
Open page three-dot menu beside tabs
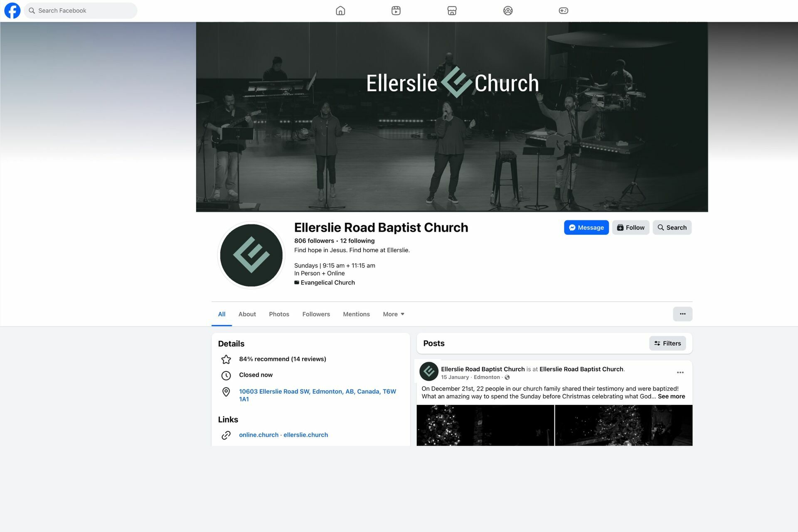click(682, 314)
